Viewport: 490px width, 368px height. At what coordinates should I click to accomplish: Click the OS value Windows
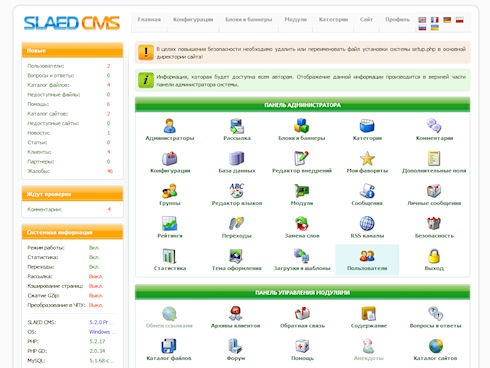click(101, 332)
